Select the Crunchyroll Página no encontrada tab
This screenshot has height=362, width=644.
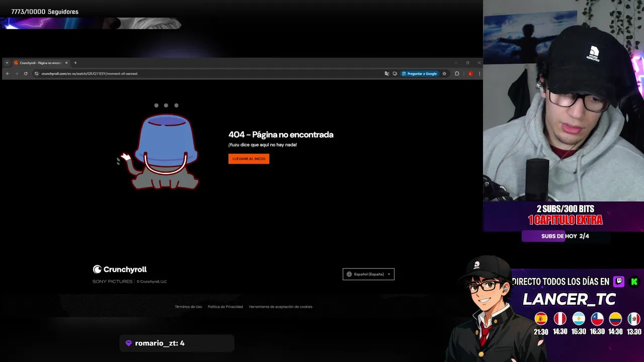point(40,63)
